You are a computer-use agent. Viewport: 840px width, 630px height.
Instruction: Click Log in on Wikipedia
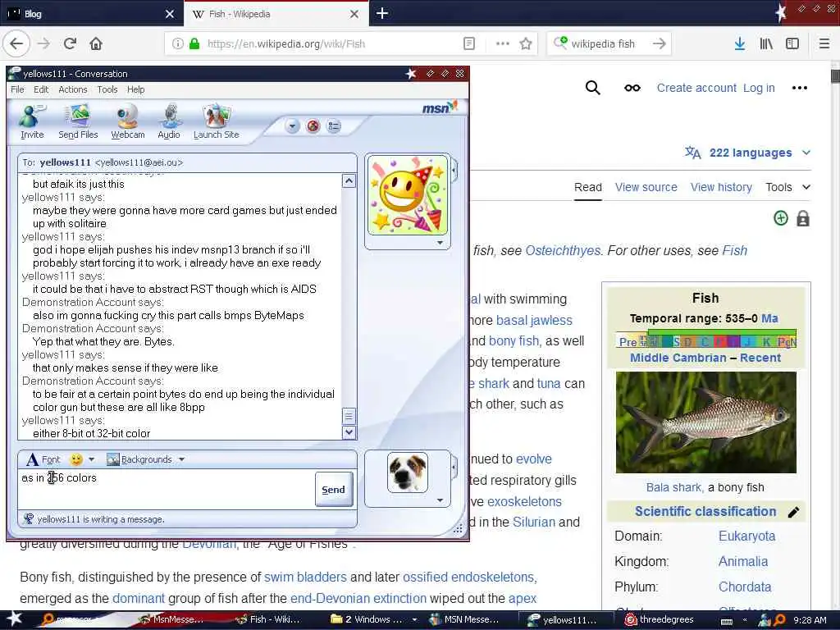click(x=759, y=88)
